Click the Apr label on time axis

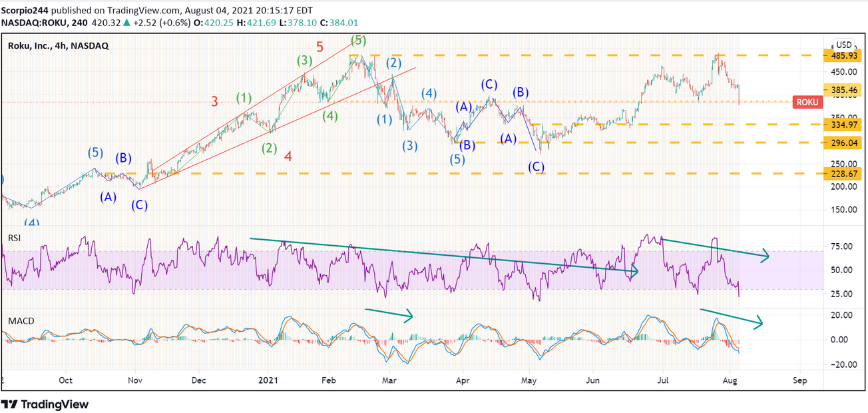point(461,380)
